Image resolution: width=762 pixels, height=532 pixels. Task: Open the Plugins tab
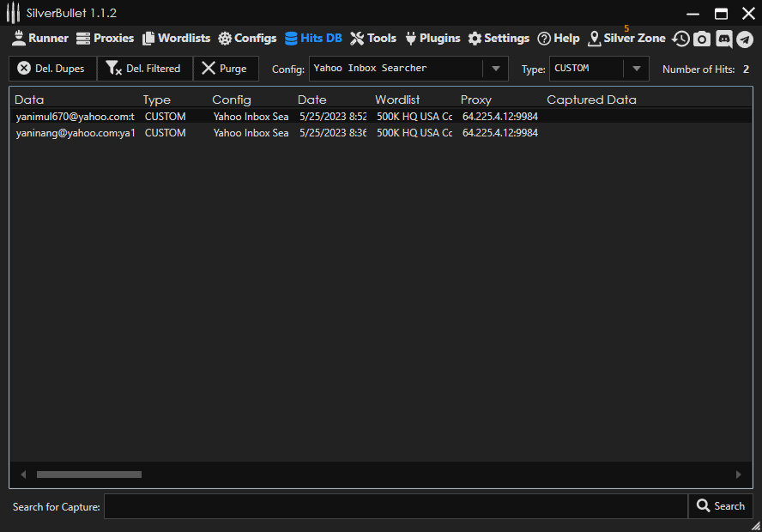click(432, 39)
